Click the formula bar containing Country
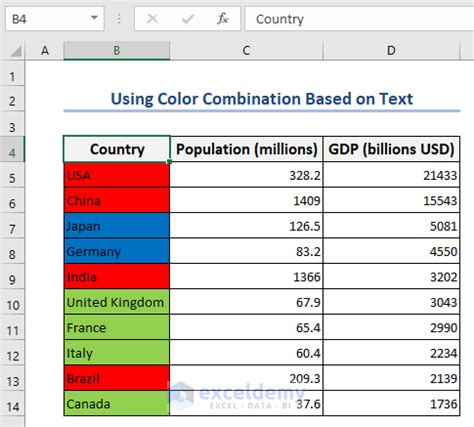474x427 pixels. (x=359, y=19)
